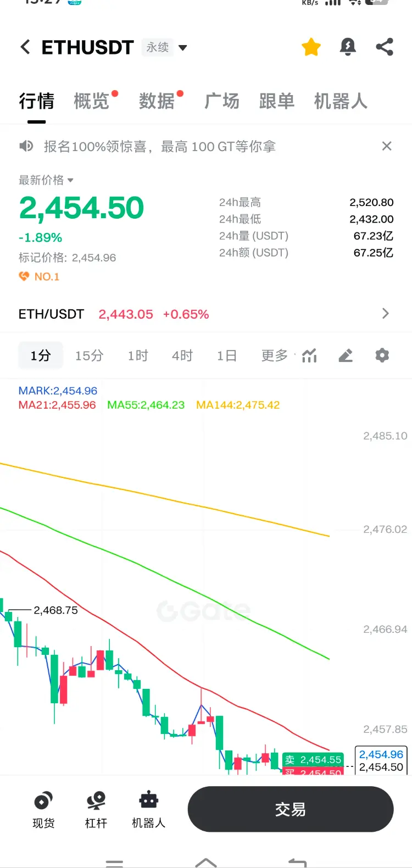This screenshot has width=412, height=868.
Task: Open the chart indicators icon
Action: (x=309, y=355)
